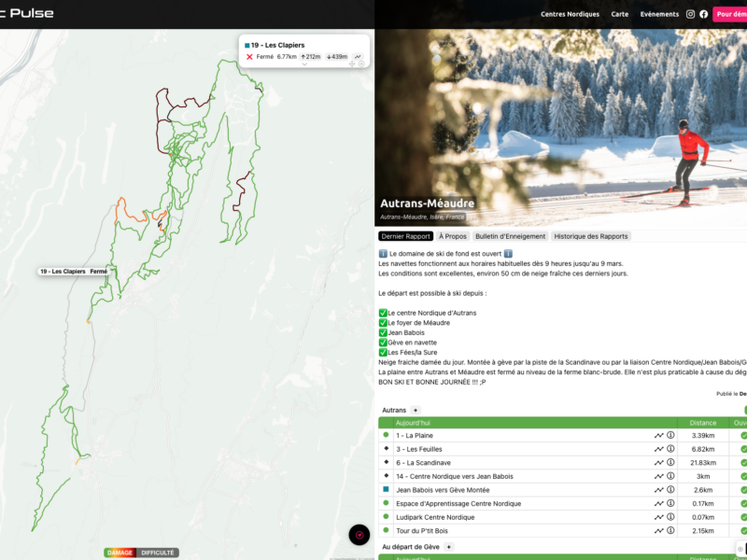Click the 3.39km distance cell

pyautogui.click(x=703, y=435)
